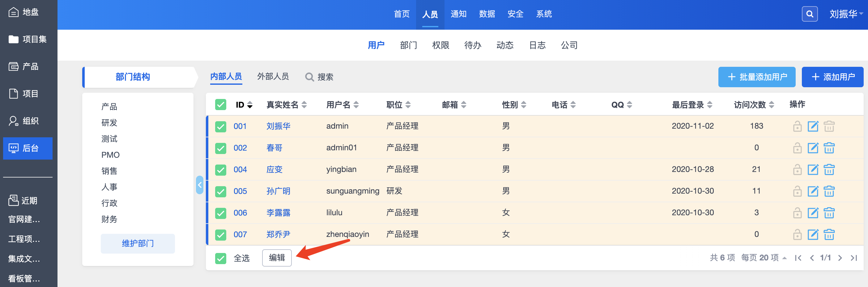Open the 刘振华 user dropdown menu

coord(846,14)
